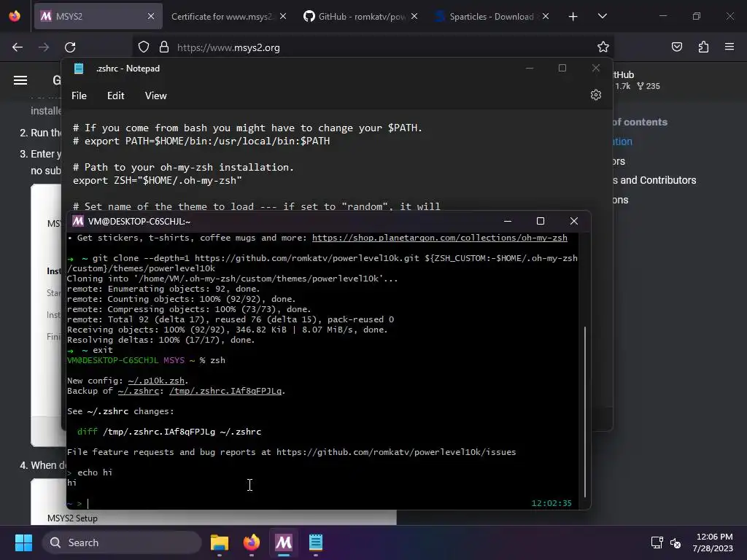Open the Windows Start menu

click(23, 542)
